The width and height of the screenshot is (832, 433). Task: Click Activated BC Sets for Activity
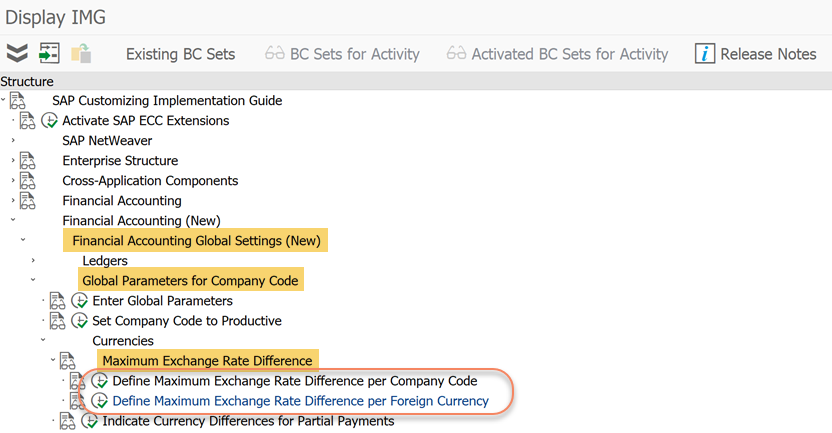click(557, 54)
